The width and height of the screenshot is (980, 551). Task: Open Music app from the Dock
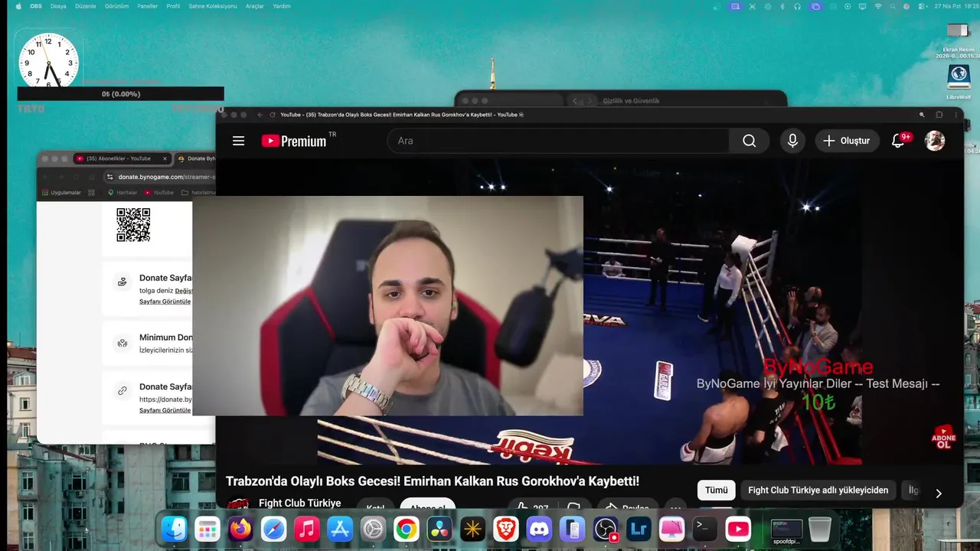tap(307, 529)
